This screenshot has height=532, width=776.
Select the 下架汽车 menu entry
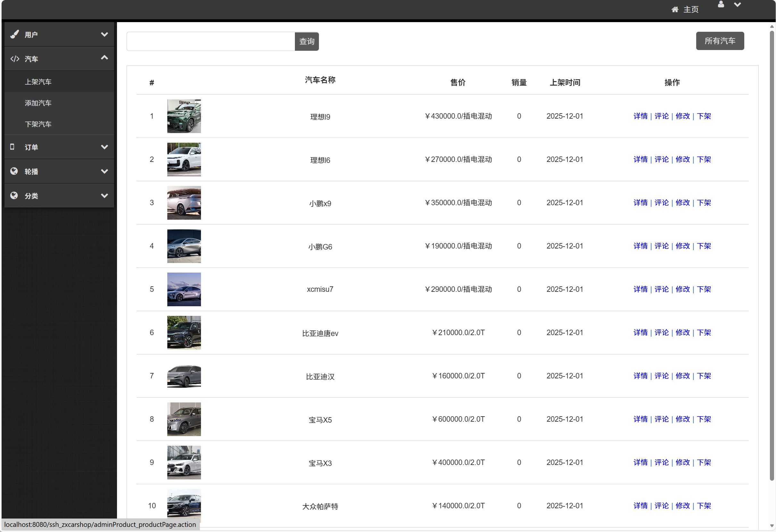point(38,124)
